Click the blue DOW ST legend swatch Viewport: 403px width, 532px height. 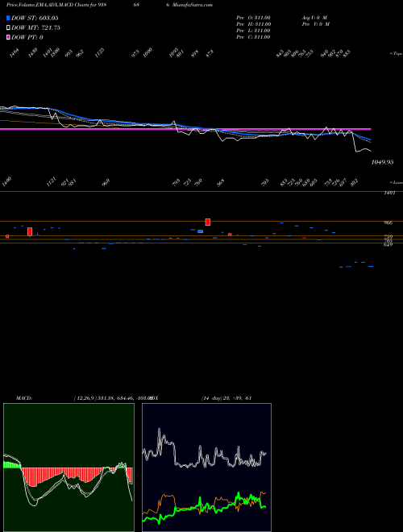(x=8, y=18)
